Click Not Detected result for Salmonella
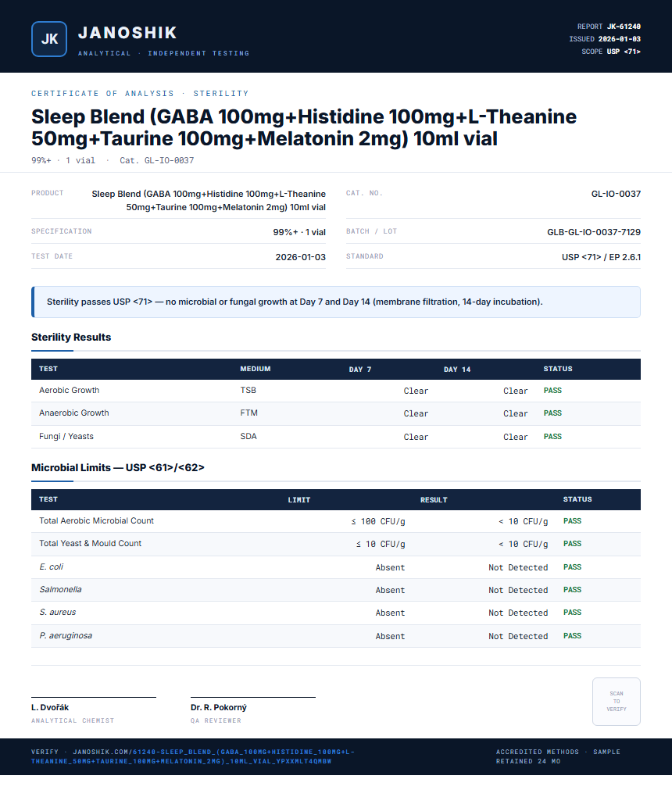The width and height of the screenshot is (672, 797). 518,590
